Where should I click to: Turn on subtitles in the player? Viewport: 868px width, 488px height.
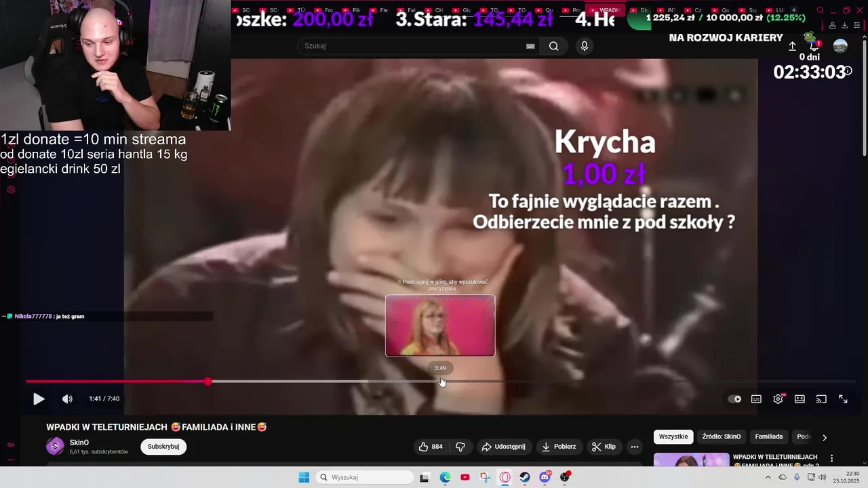[x=756, y=399]
